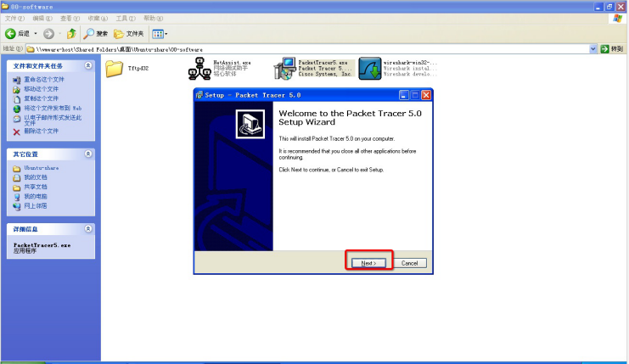
Task: Click the globe publish-to-Web icon
Action: 16,109
